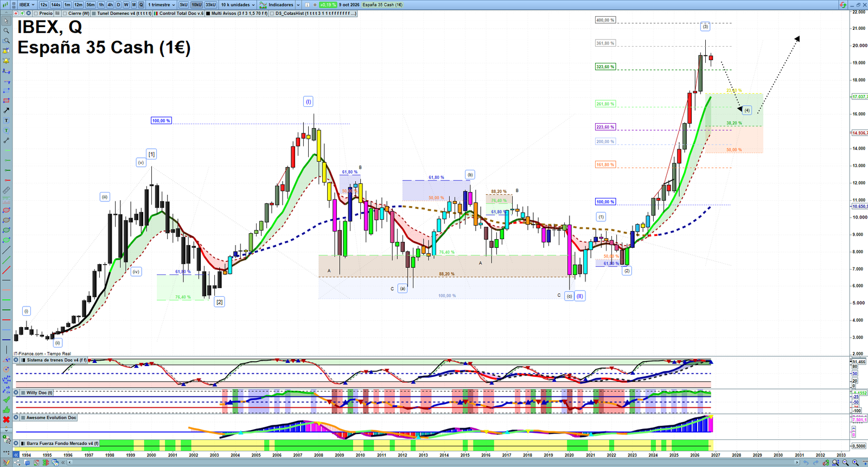Select the cursor pointer tool
This screenshot has width=868, height=467.
point(7,21)
